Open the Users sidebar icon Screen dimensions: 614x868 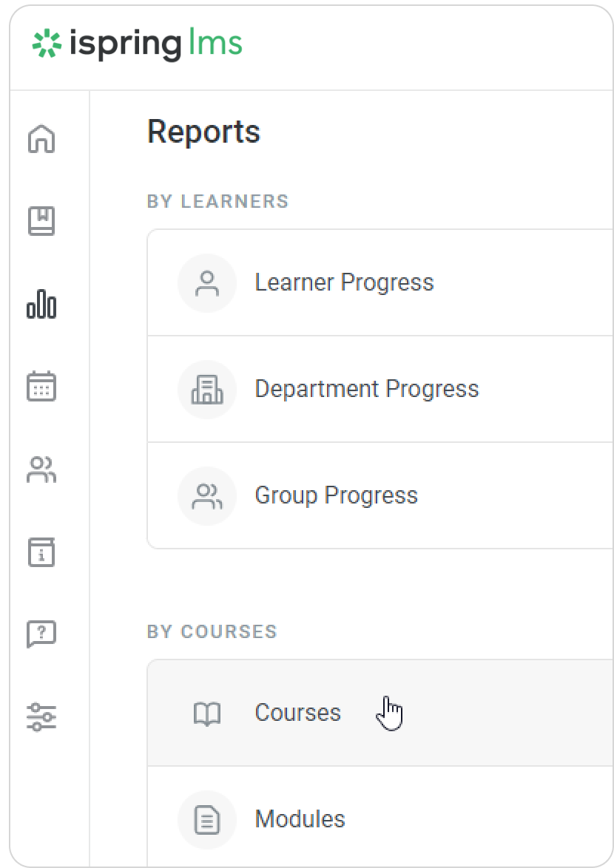(x=41, y=469)
